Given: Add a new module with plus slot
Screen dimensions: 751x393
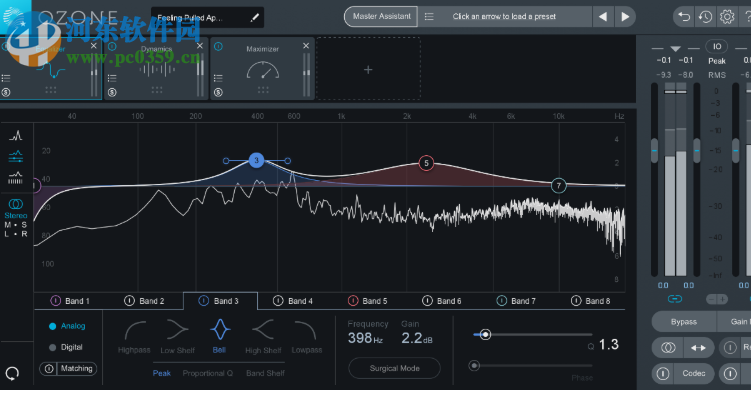Looking at the screenshot, I should [368, 70].
